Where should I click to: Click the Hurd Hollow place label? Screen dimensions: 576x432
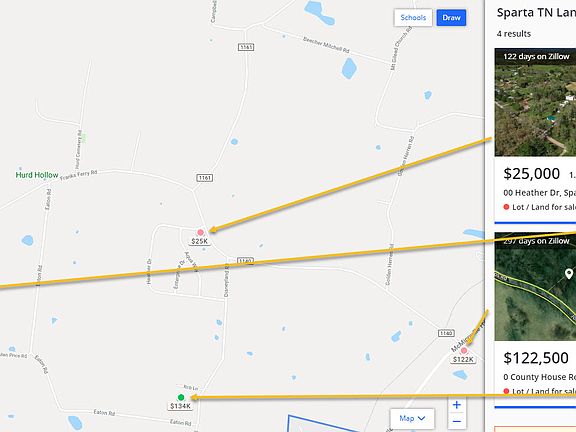point(37,175)
